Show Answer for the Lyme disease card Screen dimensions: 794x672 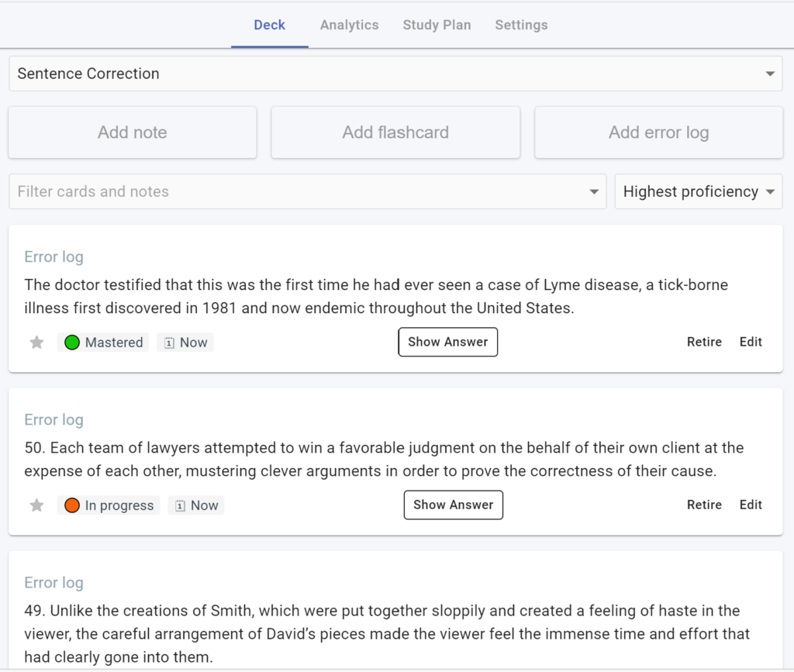(x=447, y=342)
